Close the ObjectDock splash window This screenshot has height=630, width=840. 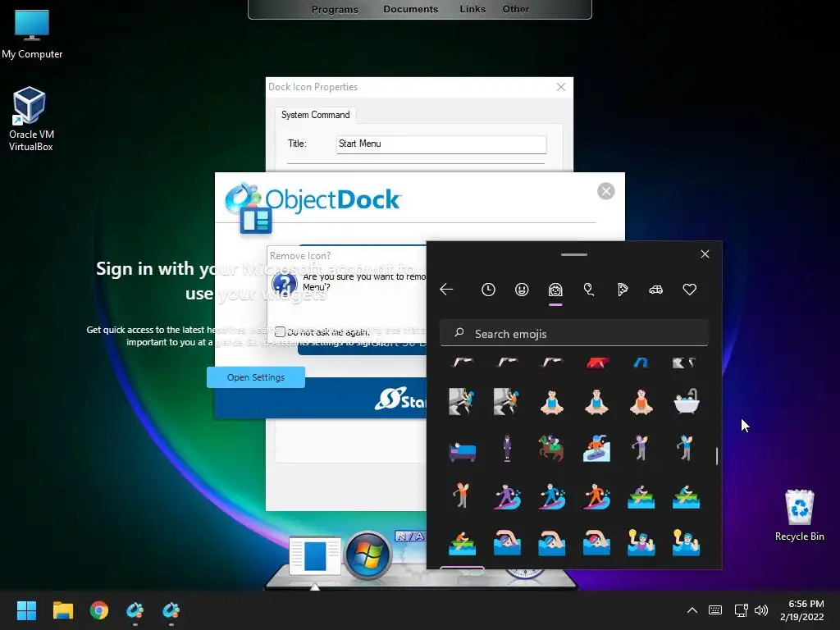click(606, 191)
